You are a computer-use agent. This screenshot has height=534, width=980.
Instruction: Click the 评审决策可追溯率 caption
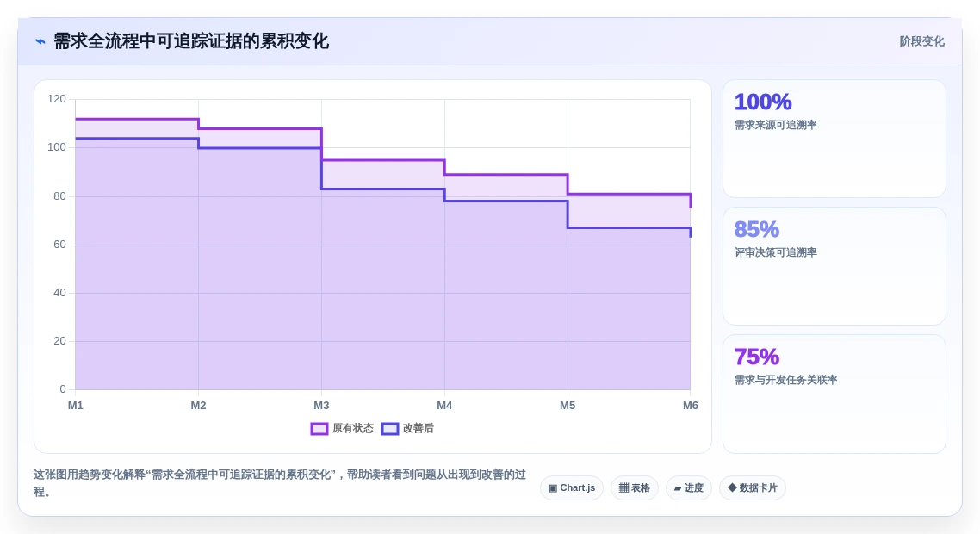coord(776,252)
